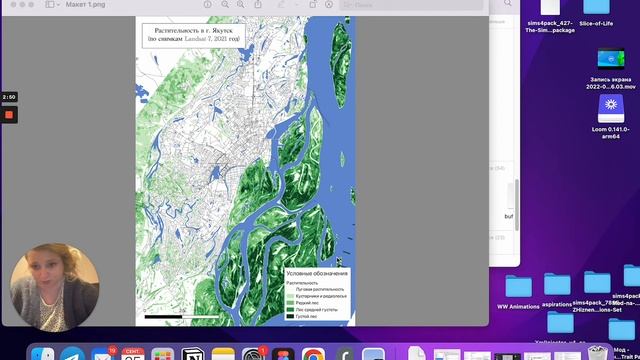Click the search magnifier in the Finder window
Screen dimensions: 640x360
coord(507,3)
